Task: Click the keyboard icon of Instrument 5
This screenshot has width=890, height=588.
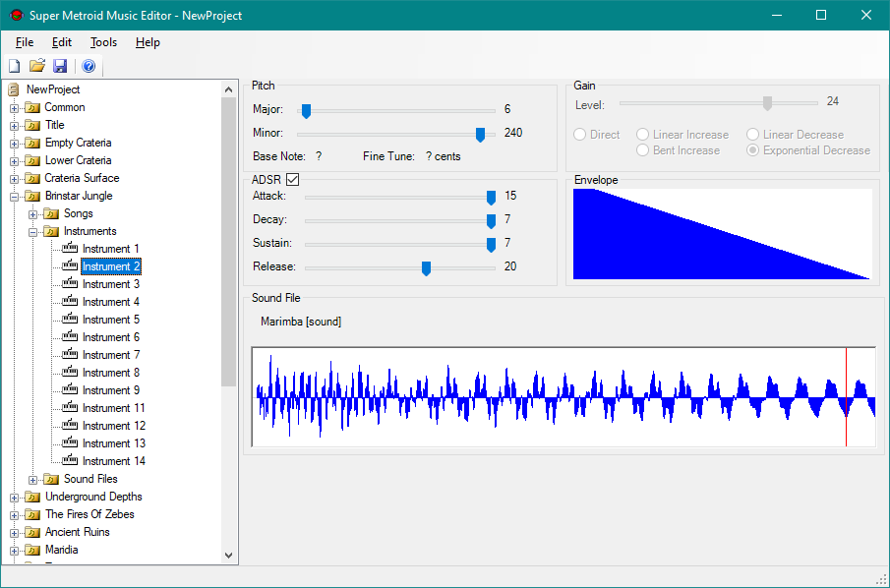Action: [x=70, y=319]
